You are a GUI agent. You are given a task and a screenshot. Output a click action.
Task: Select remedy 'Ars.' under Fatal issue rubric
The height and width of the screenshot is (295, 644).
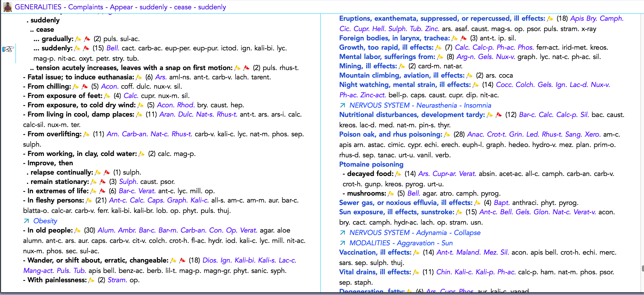(x=161, y=77)
